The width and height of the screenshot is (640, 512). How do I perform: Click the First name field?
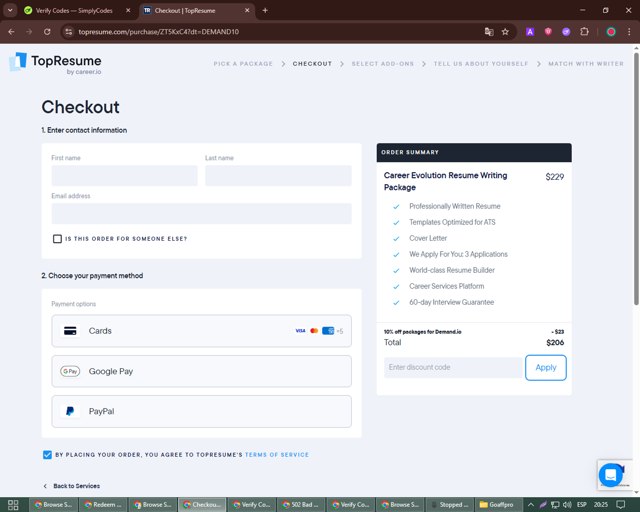(124, 176)
